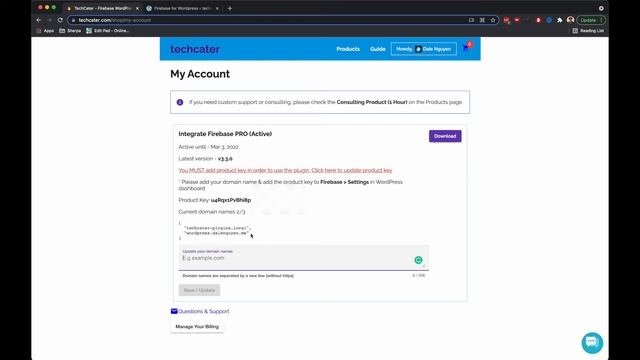The width and height of the screenshot is (640, 360).
Task: Open a new browser tab
Action: pos(230,8)
